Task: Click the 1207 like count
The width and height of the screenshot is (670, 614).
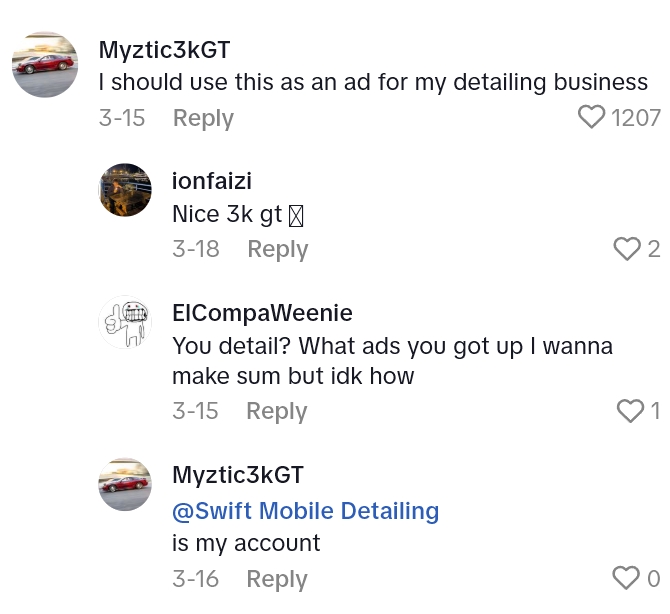Action: (x=636, y=118)
